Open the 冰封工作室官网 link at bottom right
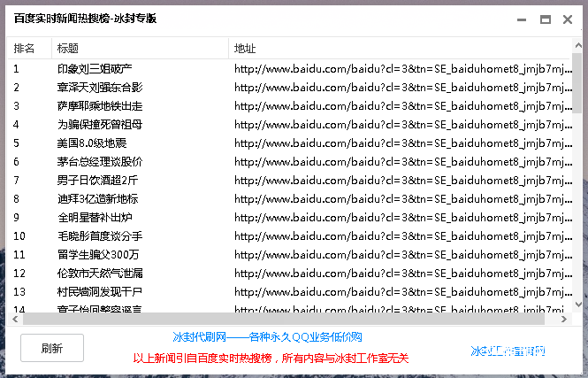The width and height of the screenshot is (588, 378). (x=508, y=351)
